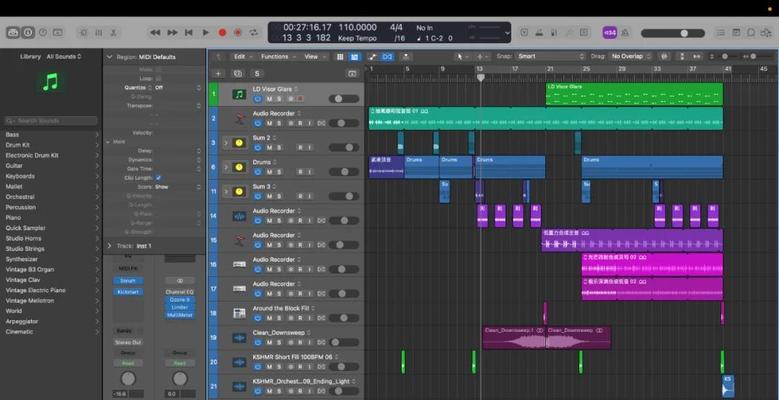Open the pointer Left-click Tool menu
Screen dimensions: 779x400
[462, 57]
